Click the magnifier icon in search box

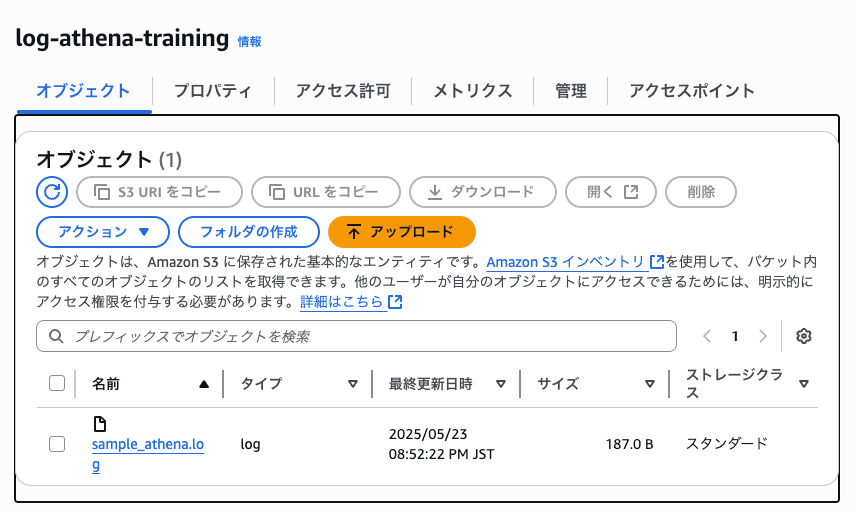(x=56, y=336)
